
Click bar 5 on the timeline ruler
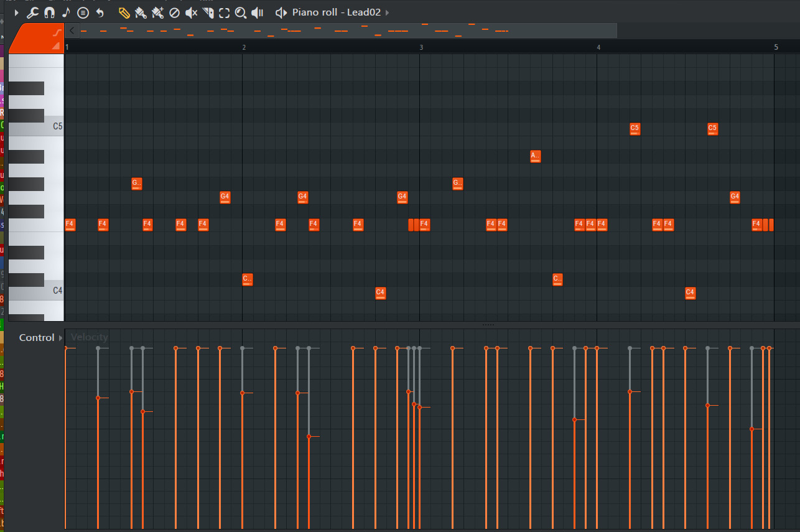[776, 47]
